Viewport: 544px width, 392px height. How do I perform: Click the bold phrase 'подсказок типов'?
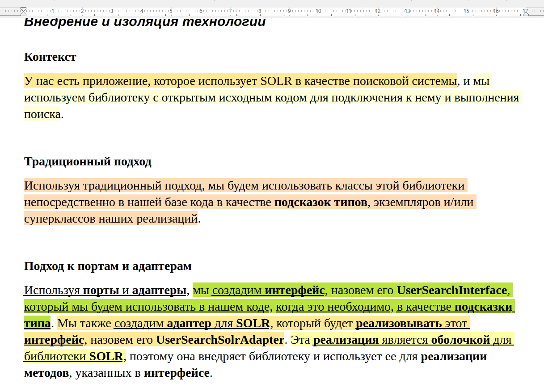coord(320,202)
